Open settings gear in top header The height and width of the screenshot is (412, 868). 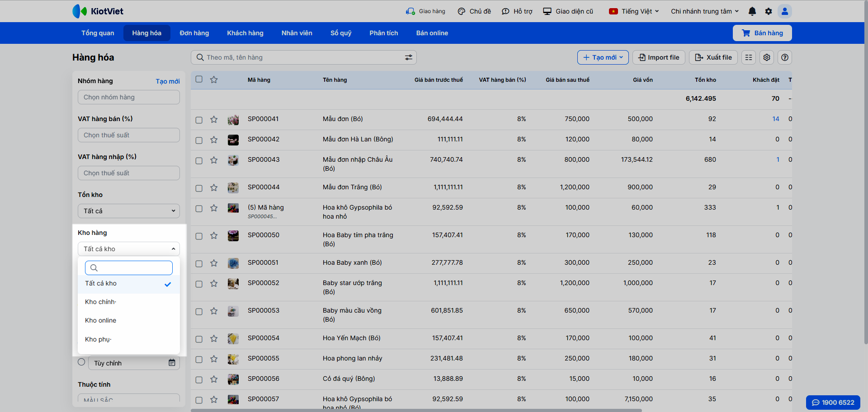click(768, 11)
